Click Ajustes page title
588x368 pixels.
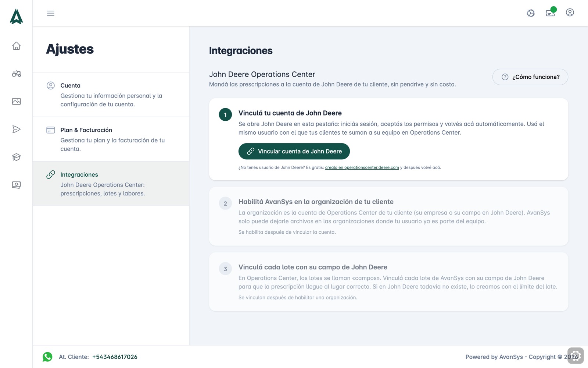tap(70, 49)
